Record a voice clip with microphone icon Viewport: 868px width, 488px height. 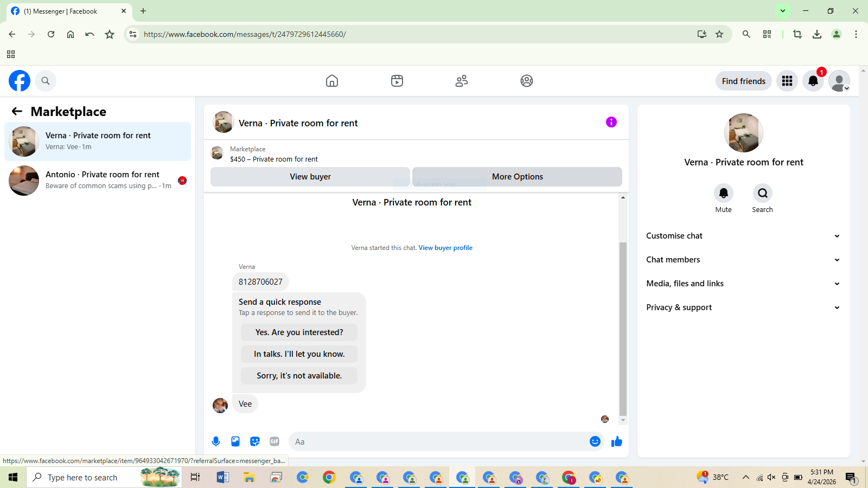[216, 441]
